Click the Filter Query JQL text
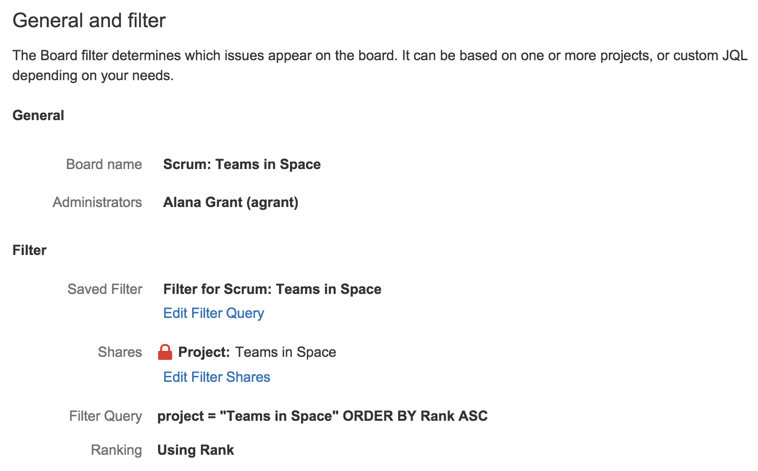This screenshot has width=758, height=471. [322, 416]
